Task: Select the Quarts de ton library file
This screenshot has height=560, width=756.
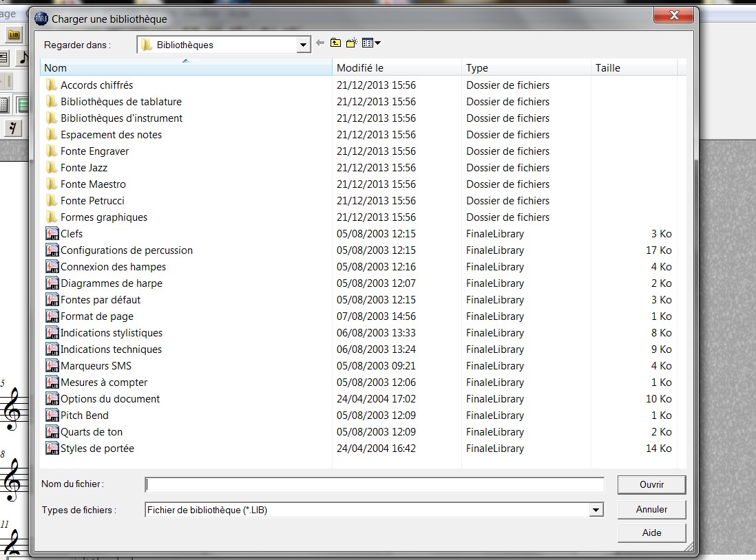Action: click(91, 432)
